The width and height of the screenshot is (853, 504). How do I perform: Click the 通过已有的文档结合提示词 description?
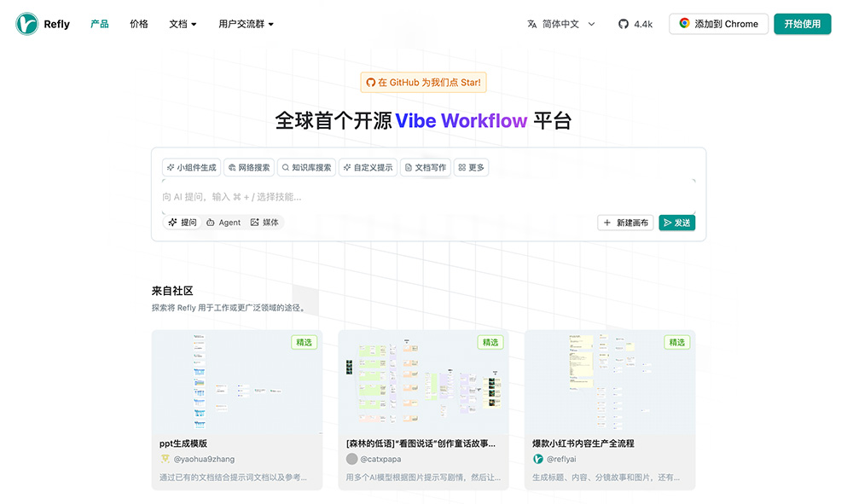(233, 478)
